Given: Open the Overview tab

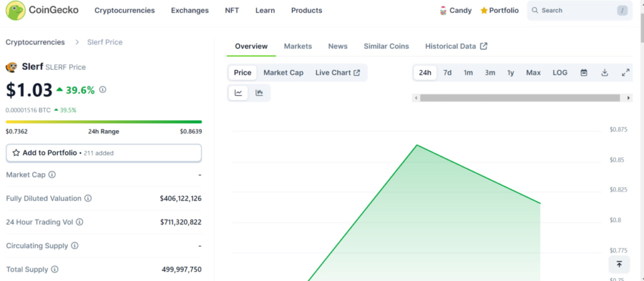Looking at the screenshot, I should [x=252, y=46].
